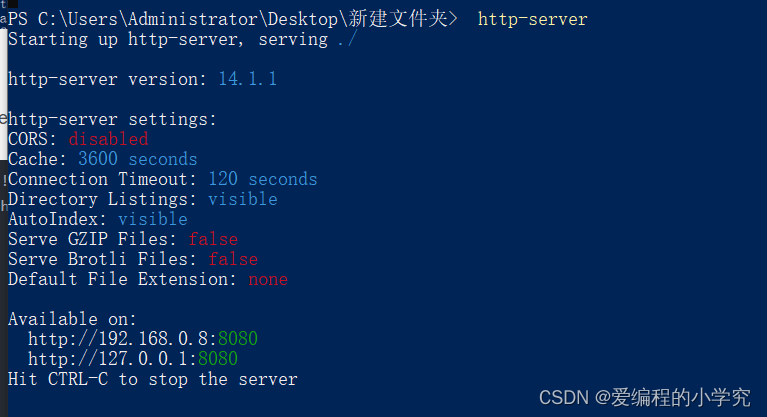Viewport: 767px width, 417px height.
Task: Click the './' serving path text
Action: tap(347, 39)
